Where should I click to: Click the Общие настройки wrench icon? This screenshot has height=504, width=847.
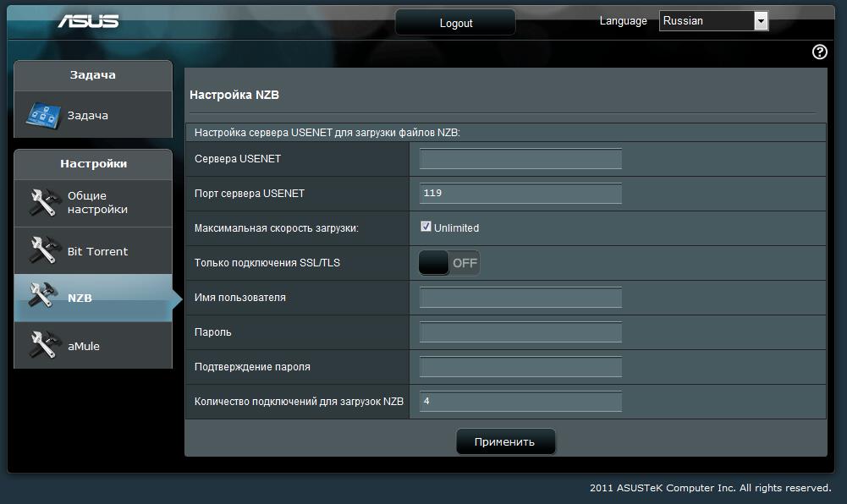[44, 202]
